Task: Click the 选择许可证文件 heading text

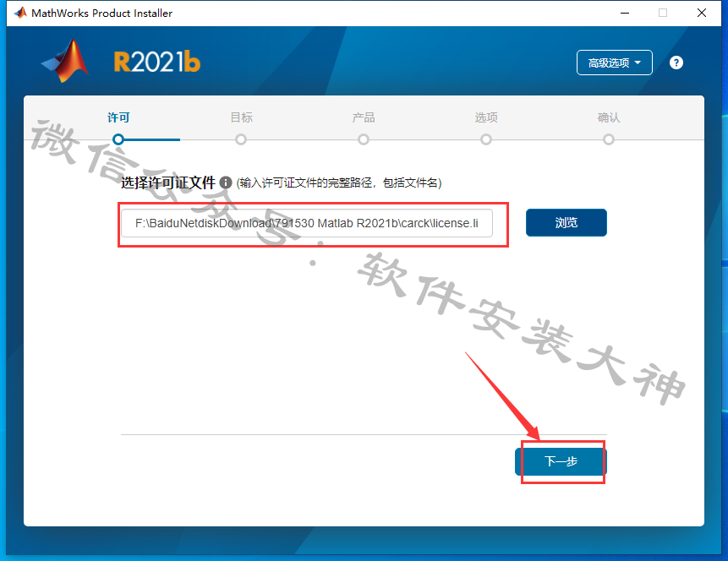Action: click(168, 182)
